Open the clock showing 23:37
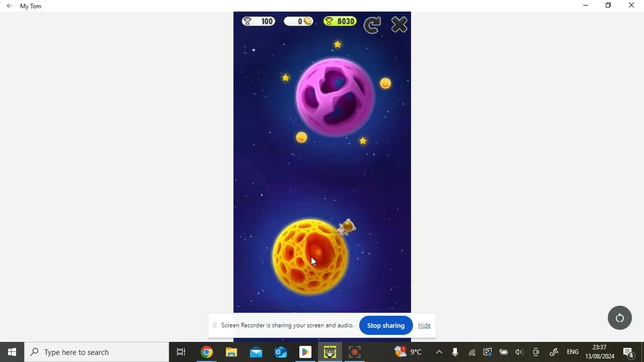This screenshot has height=362, width=644. (x=600, y=352)
